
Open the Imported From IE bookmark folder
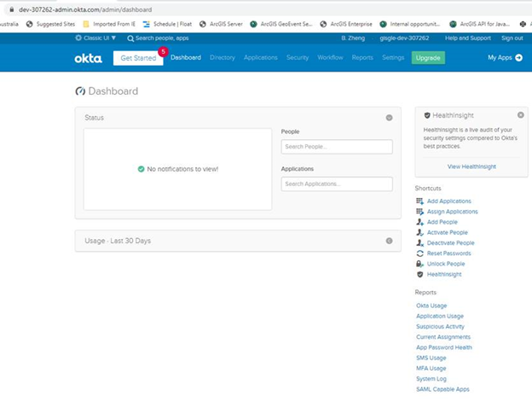click(109, 24)
